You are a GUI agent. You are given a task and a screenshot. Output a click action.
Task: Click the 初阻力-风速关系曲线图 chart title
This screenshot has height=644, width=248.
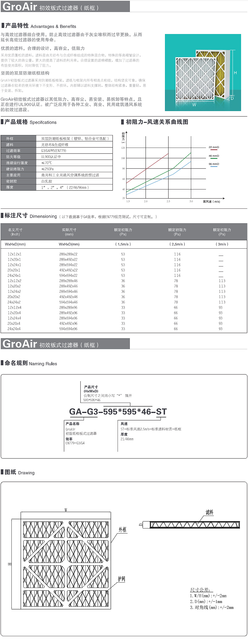point(157,122)
